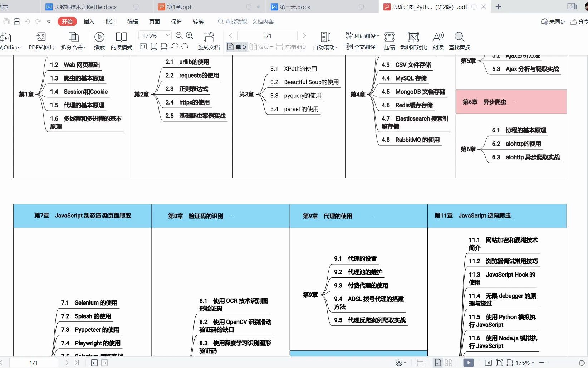
Task: Start 朗读 read-aloud
Action: (x=438, y=40)
